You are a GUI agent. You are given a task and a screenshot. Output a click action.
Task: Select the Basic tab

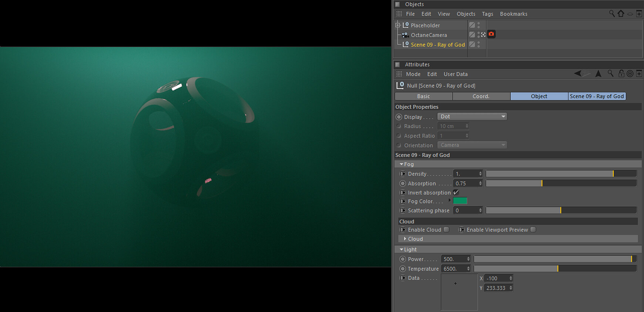(423, 96)
